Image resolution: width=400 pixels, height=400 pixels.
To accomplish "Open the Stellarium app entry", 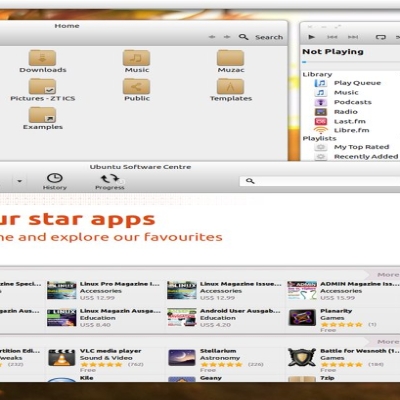I will (x=224, y=360).
